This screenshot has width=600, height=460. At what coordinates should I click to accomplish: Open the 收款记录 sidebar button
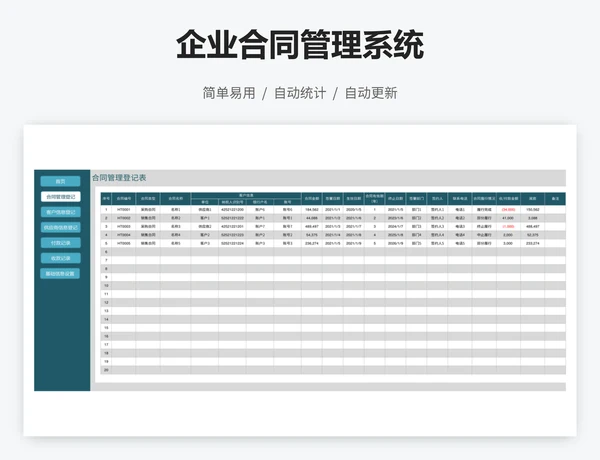(60, 258)
